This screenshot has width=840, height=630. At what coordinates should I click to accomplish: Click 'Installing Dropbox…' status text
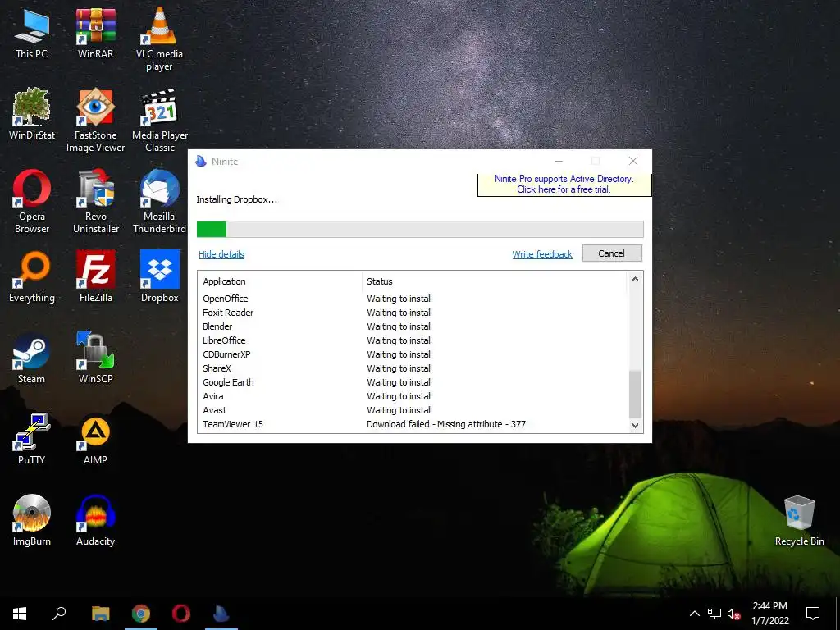pyautogui.click(x=237, y=199)
